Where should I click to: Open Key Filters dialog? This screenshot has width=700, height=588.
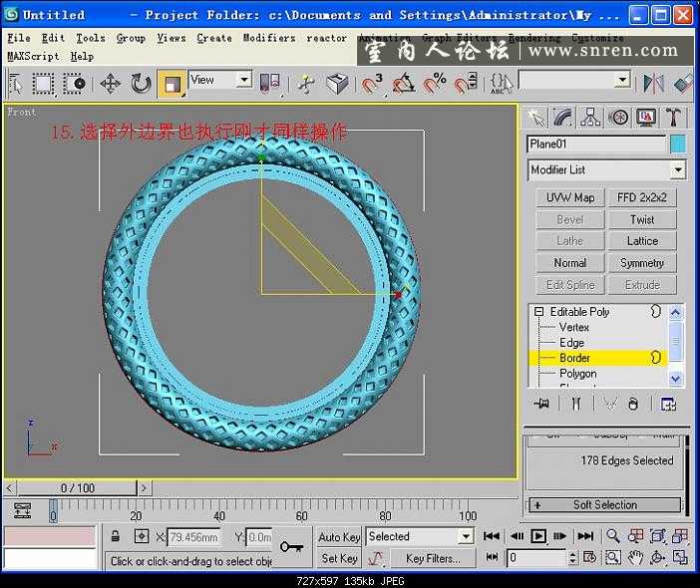(433, 558)
